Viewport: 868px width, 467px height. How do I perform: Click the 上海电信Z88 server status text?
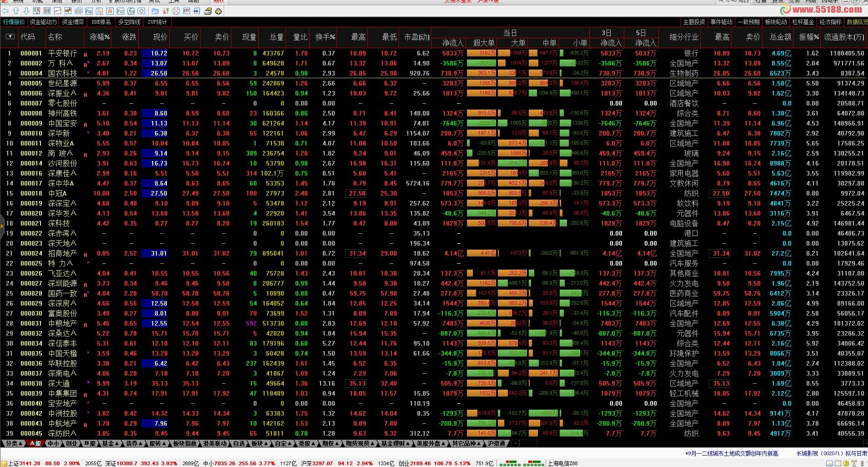pyautogui.click(x=563, y=463)
